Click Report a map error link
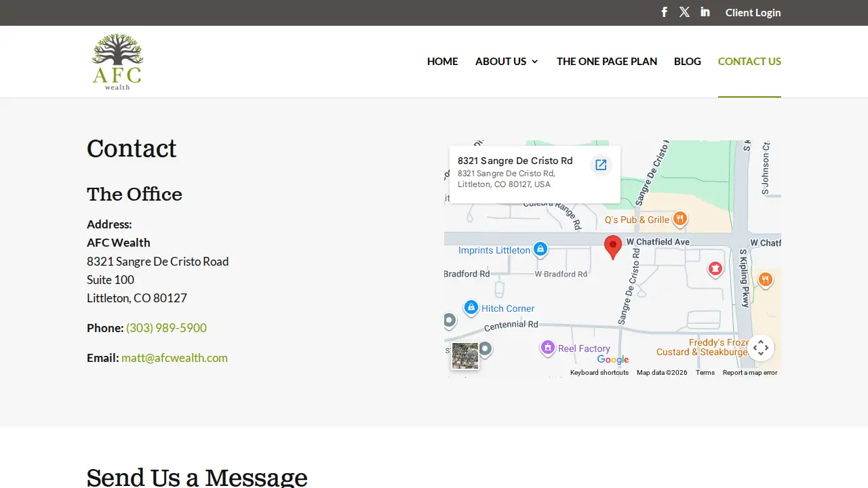The height and width of the screenshot is (488, 868). 750,373
